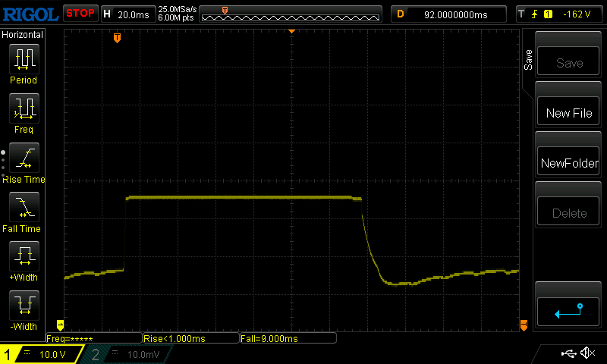Click the speaker mute icon

click(x=587, y=353)
